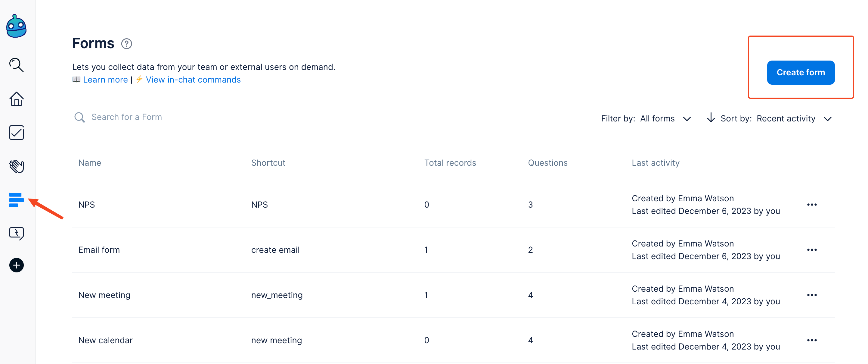
Task: Open View in-chat commands link
Action: 193,80
